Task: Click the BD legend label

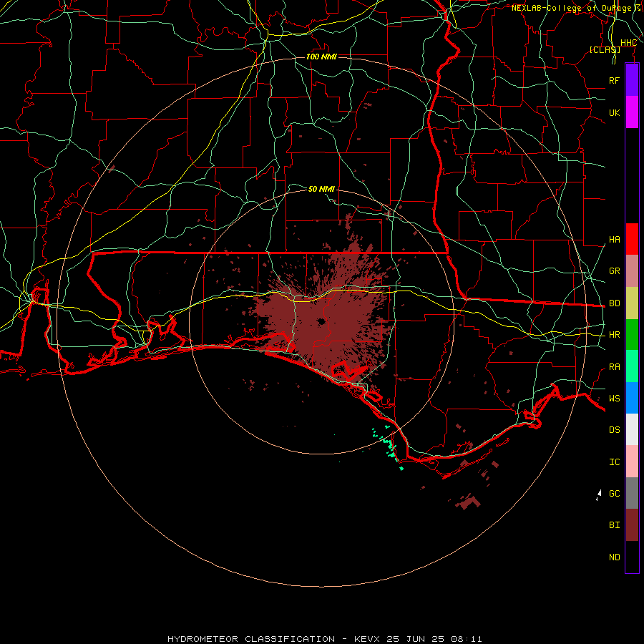Action: pos(614,303)
